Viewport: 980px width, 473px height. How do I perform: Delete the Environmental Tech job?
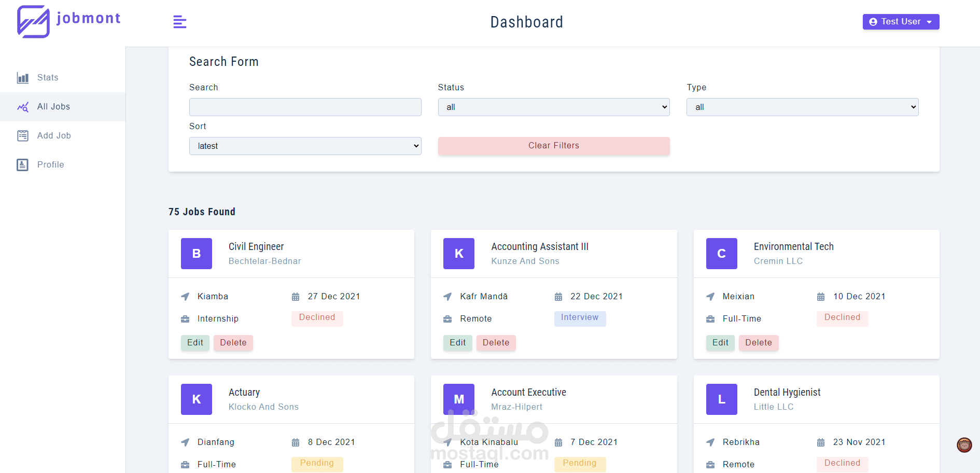759,343
